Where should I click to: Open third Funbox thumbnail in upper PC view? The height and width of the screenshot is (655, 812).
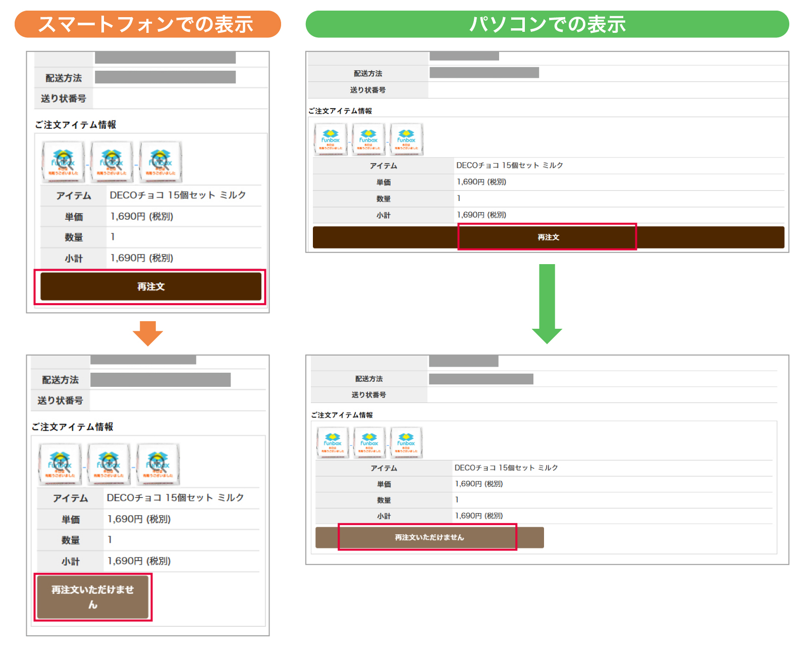[x=406, y=139]
